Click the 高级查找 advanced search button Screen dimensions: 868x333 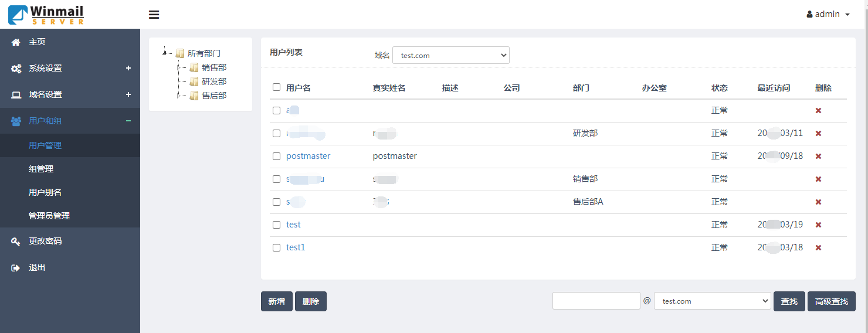(x=831, y=301)
